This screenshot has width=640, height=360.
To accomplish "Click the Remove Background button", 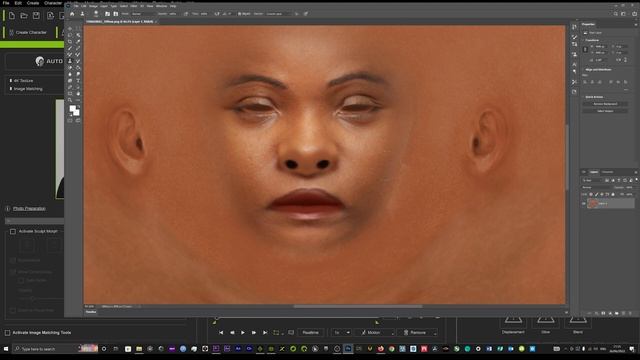I will (605, 104).
